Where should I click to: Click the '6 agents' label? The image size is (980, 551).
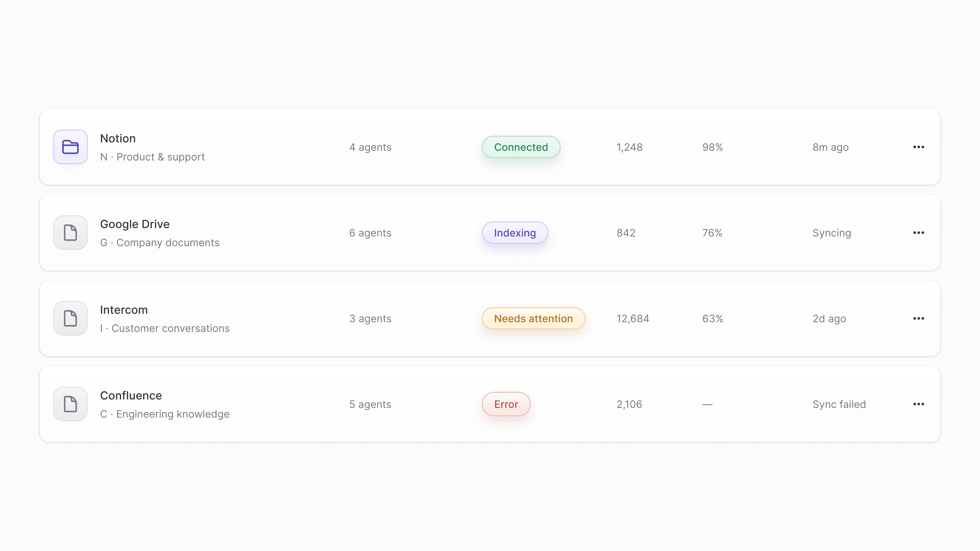370,233
